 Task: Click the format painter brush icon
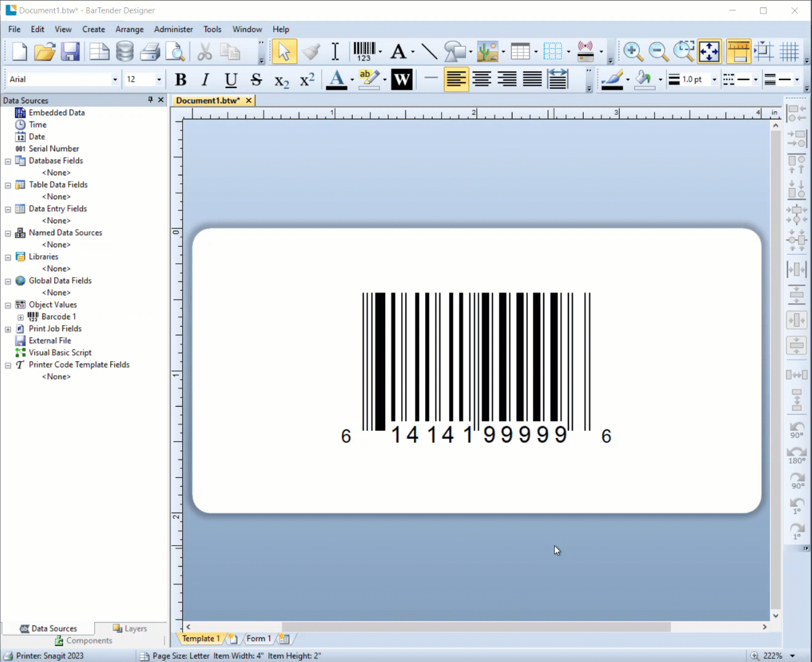311,52
